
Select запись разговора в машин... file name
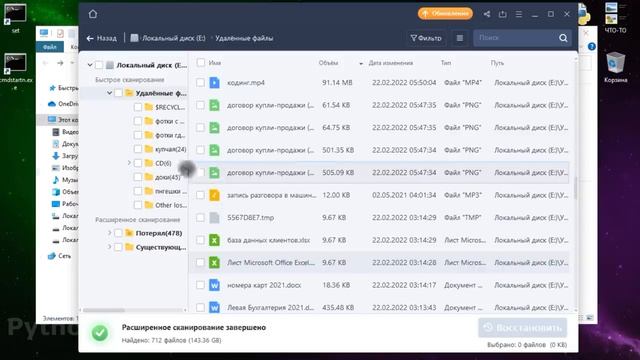(271, 195)
